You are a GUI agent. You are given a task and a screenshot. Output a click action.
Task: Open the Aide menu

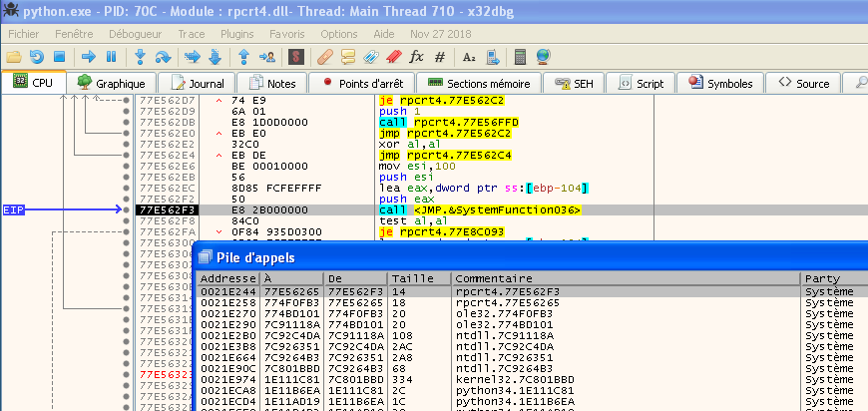(384, 34)
